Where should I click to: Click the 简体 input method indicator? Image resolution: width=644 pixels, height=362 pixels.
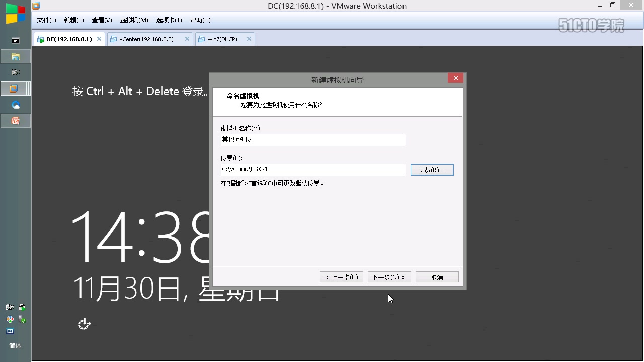click(16, 346)
